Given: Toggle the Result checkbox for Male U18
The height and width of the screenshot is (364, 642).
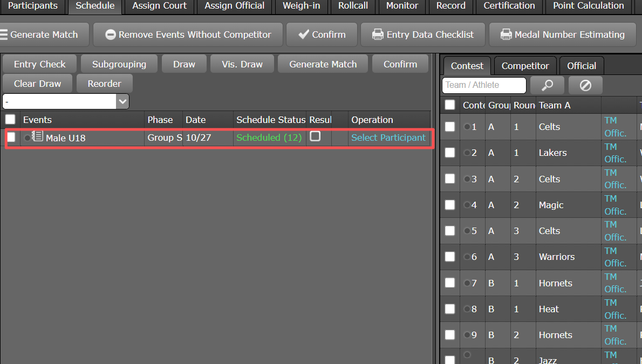Looking at the screenshot, I should 315,136.
